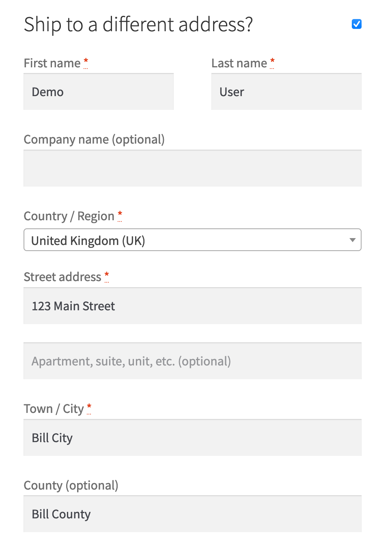Click the Town / City field containing Bill City
The width and height of the screenshot is (392, 550).
tap(192, 438)
